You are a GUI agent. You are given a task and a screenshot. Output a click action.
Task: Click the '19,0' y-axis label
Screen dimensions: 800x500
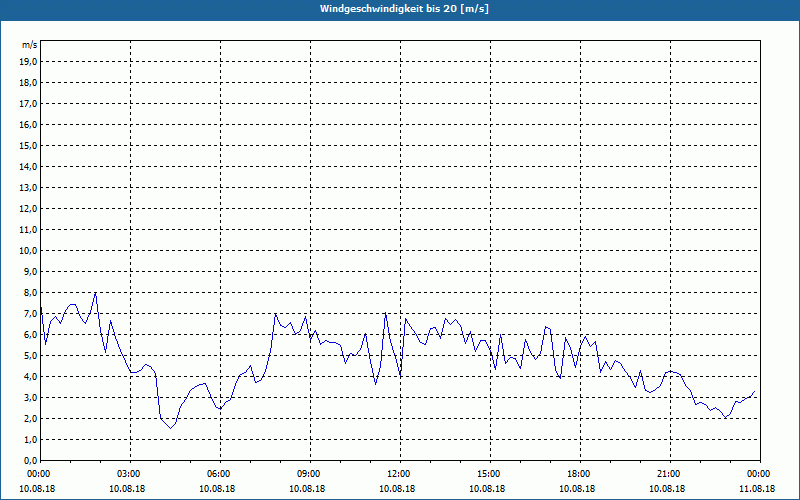coord(28,62)
